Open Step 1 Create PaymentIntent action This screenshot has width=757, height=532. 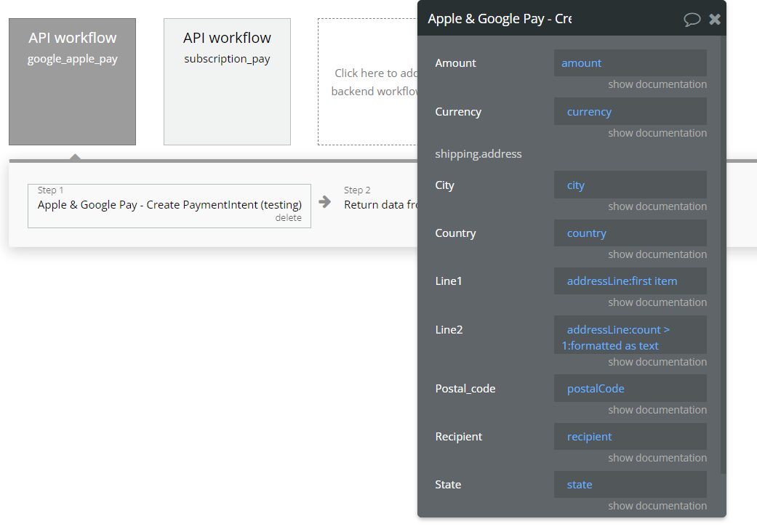click(x=169, y=206)
